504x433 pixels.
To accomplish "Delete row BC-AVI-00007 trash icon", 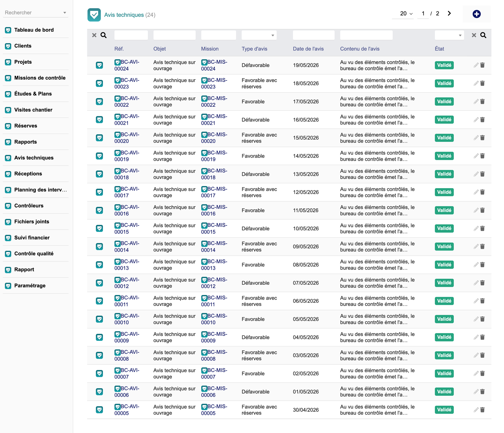I will (x=483, y=373).
